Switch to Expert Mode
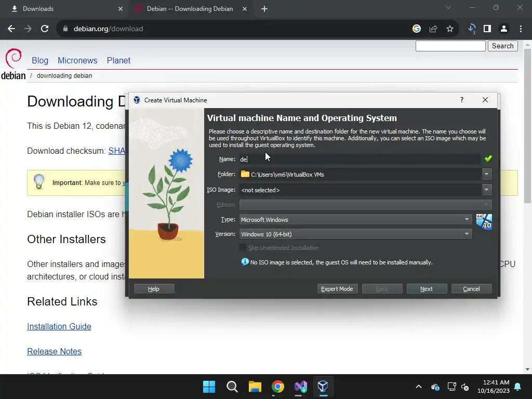This screenshot has width=532, height=399. tap(337, 289)
